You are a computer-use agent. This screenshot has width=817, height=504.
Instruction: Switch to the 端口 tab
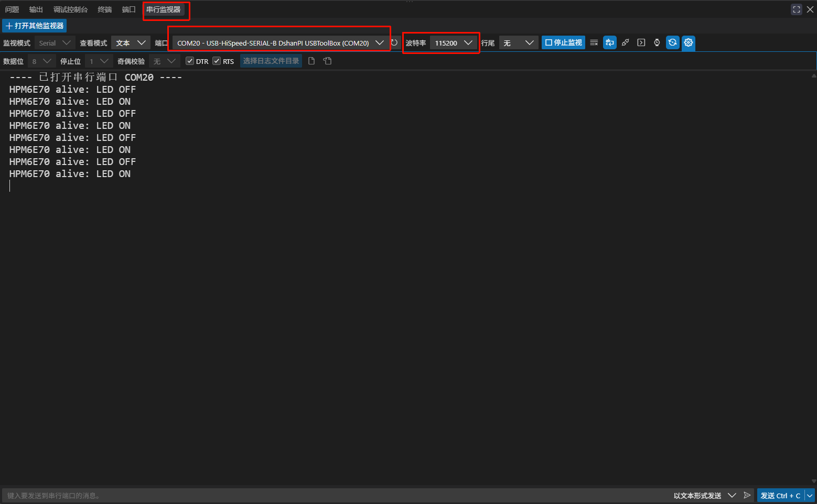129,9
